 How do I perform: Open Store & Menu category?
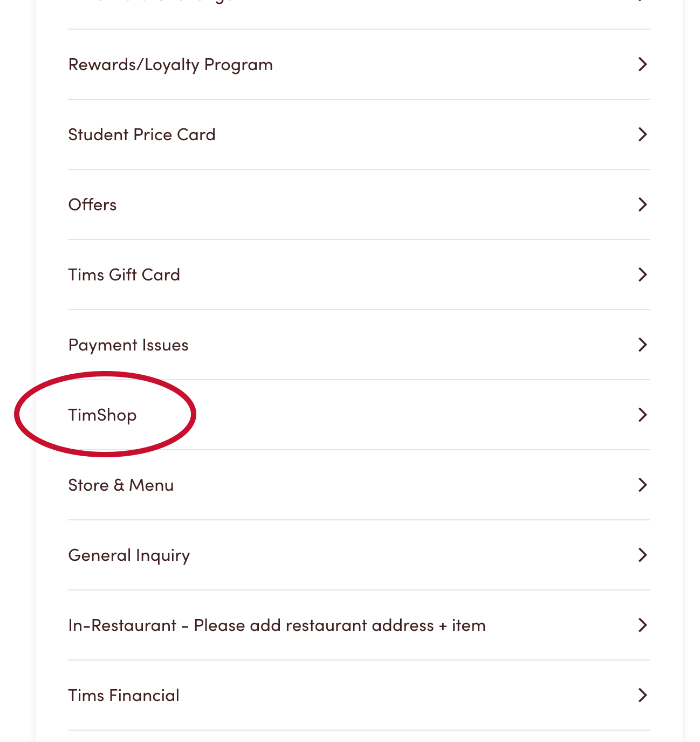121,485
